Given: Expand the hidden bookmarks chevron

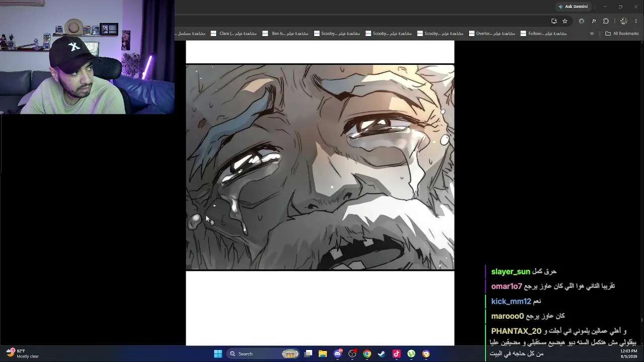Looking at the screenshot, I should pyautogui.click(x=592, y=34).
